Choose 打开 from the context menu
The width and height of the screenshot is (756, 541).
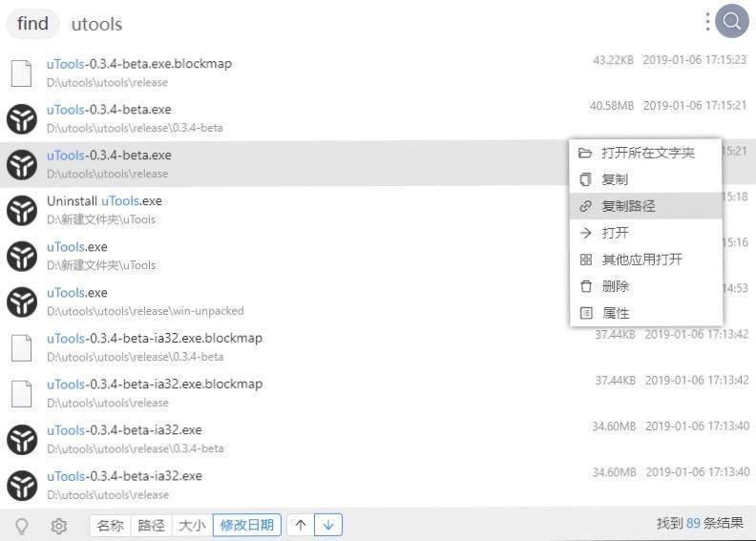pos(615,233)
